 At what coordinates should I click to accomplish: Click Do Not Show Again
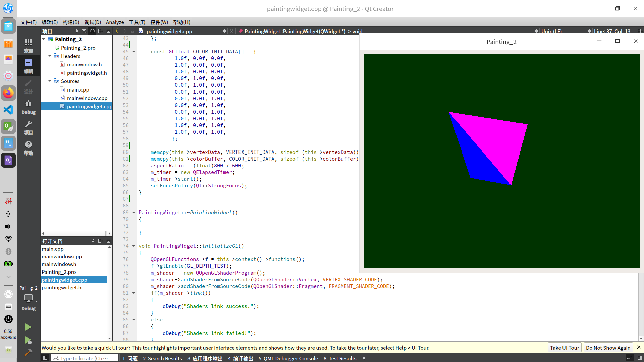[608, 348]
